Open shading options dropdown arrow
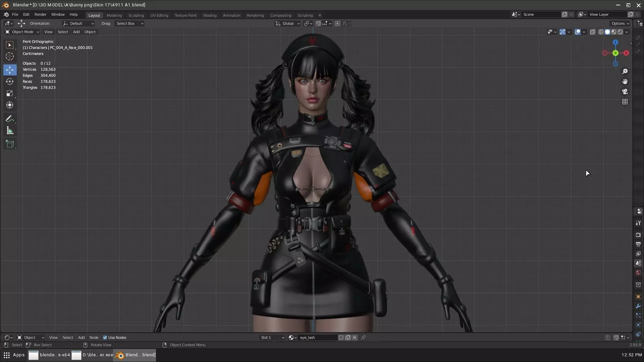Image resolution: width=644 pixels, height=362 pixels. pos(627,32)
